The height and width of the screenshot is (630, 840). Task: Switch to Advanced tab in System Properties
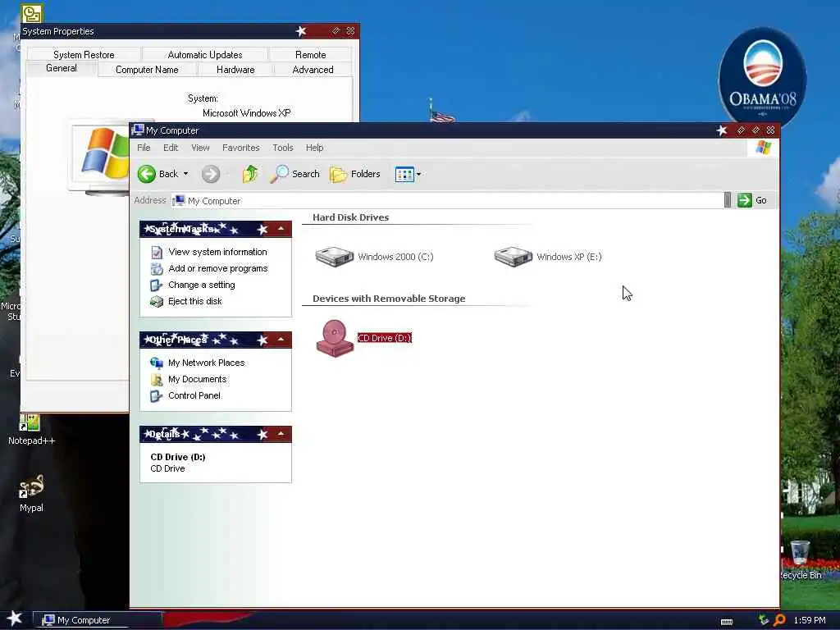point(313,70)
